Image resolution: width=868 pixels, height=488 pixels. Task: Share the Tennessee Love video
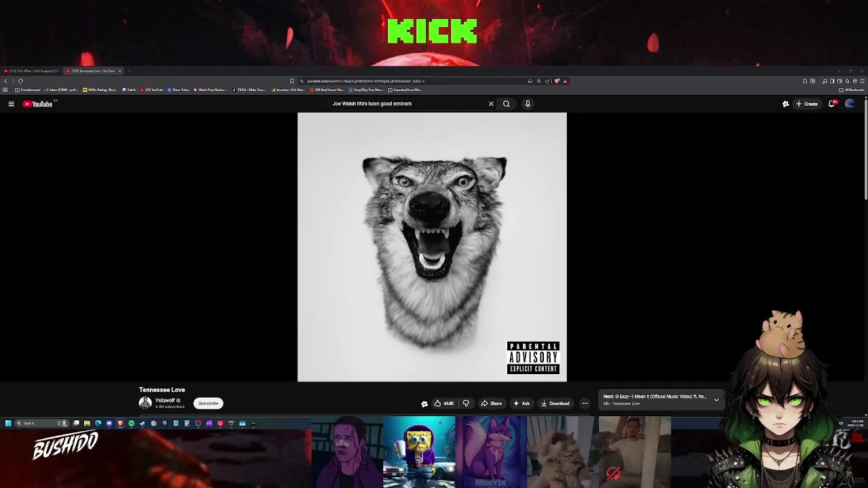pos(492,403)
